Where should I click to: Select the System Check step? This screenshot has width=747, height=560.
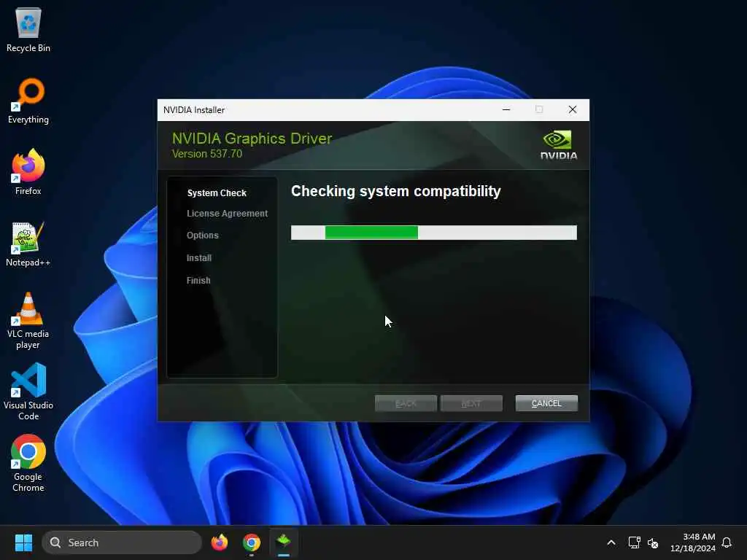[x=217, y=192]
